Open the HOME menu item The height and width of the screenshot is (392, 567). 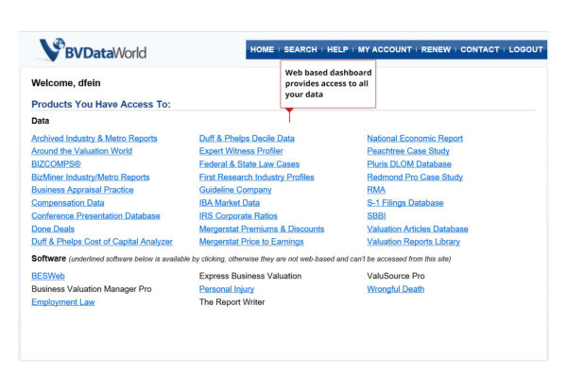(262, 50)
